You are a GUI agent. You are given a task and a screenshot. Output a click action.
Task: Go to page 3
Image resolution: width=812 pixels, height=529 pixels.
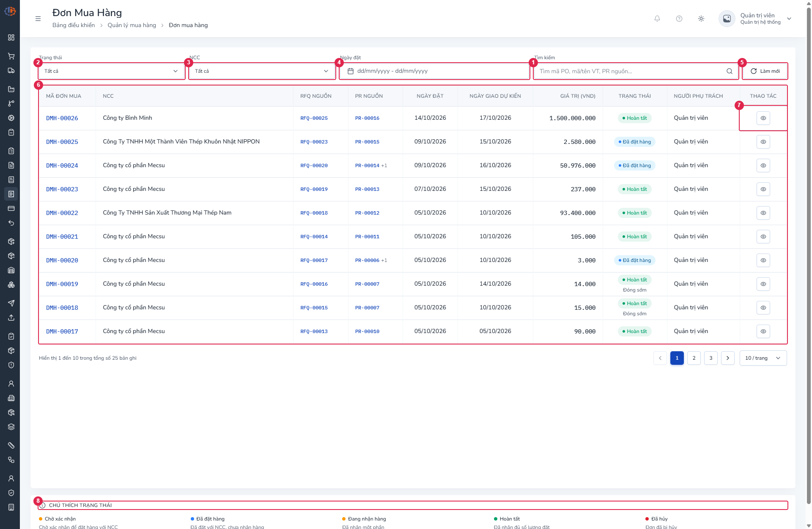click(x=711, y=358)
